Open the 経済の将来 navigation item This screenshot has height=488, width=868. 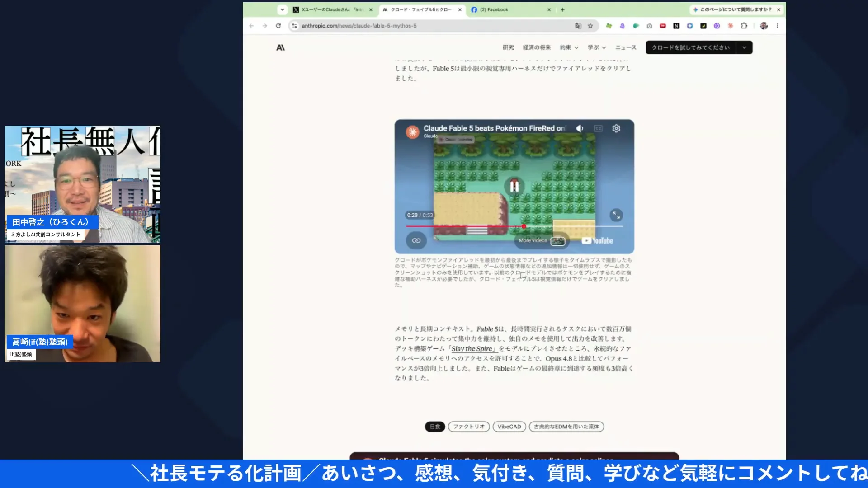[x=537, y=47]
